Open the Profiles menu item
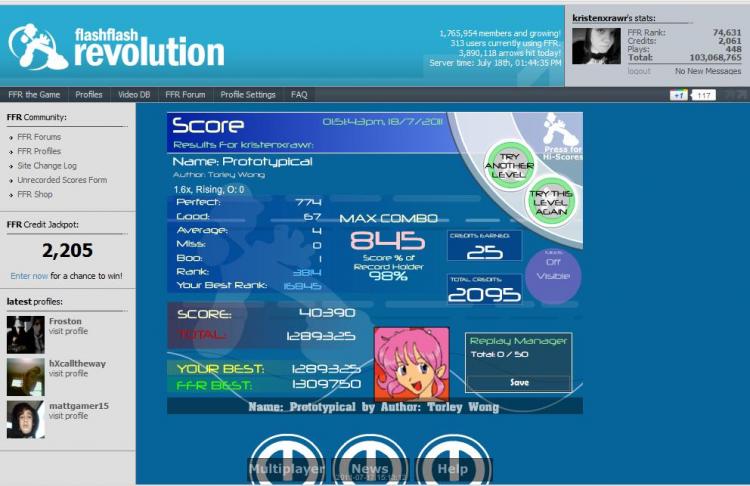 click(x=89, y=95)
